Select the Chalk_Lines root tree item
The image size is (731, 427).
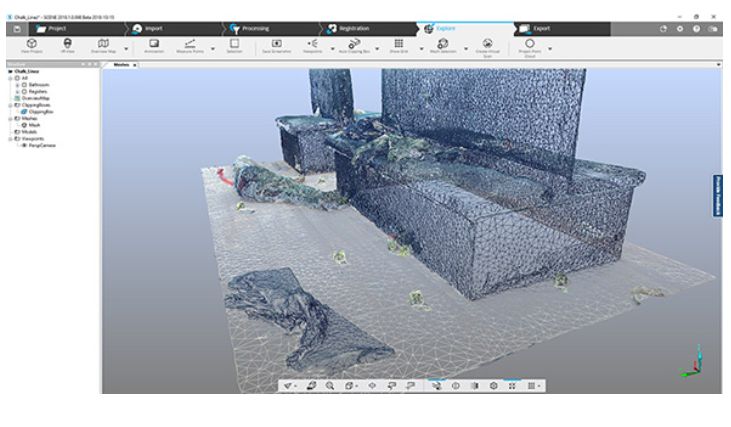27,71
